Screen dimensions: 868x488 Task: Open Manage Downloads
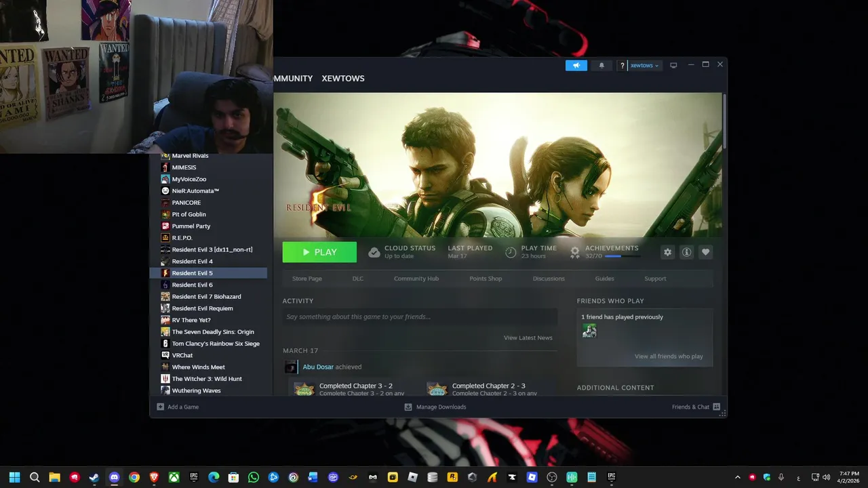[435, 407]
